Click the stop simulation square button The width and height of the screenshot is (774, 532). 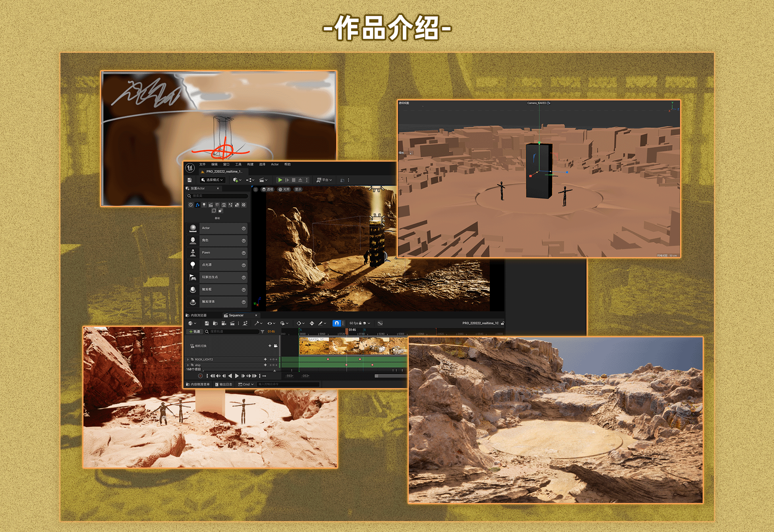click(294, 180)
